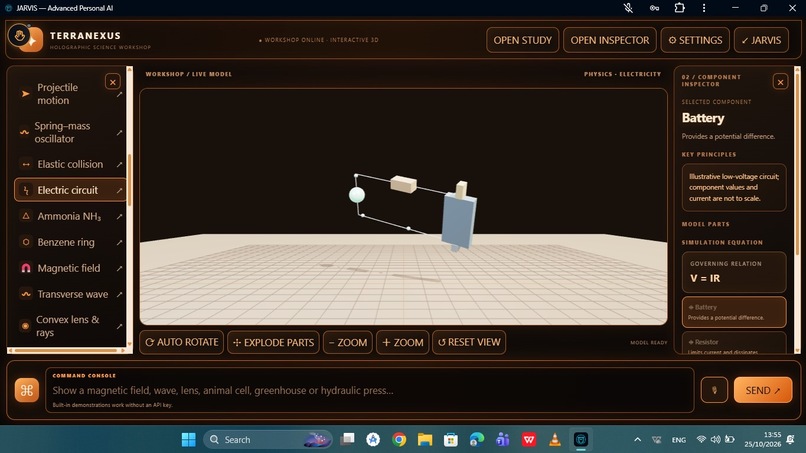Click the Convex lens target icon
This screenshot has width=806, height=453.
(x=25, y=326)
